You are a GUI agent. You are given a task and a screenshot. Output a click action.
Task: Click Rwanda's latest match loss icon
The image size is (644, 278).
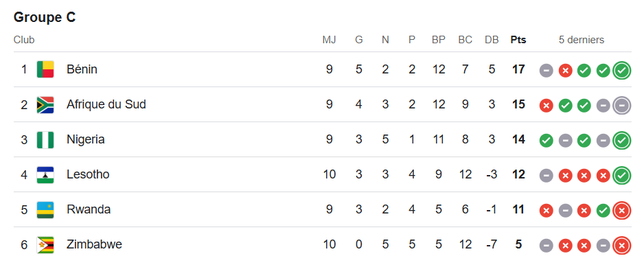622,210
